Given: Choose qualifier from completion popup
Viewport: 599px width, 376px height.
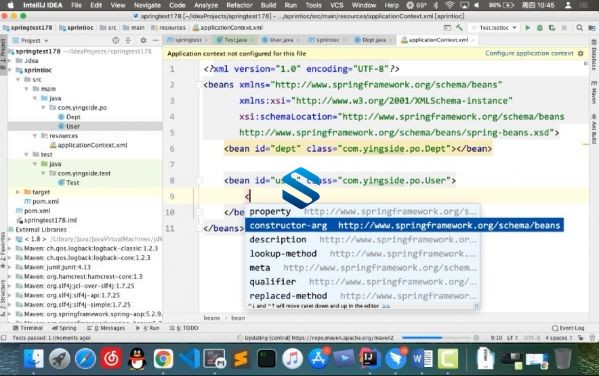Looking at the screenshot, I should tap(363, 282).
